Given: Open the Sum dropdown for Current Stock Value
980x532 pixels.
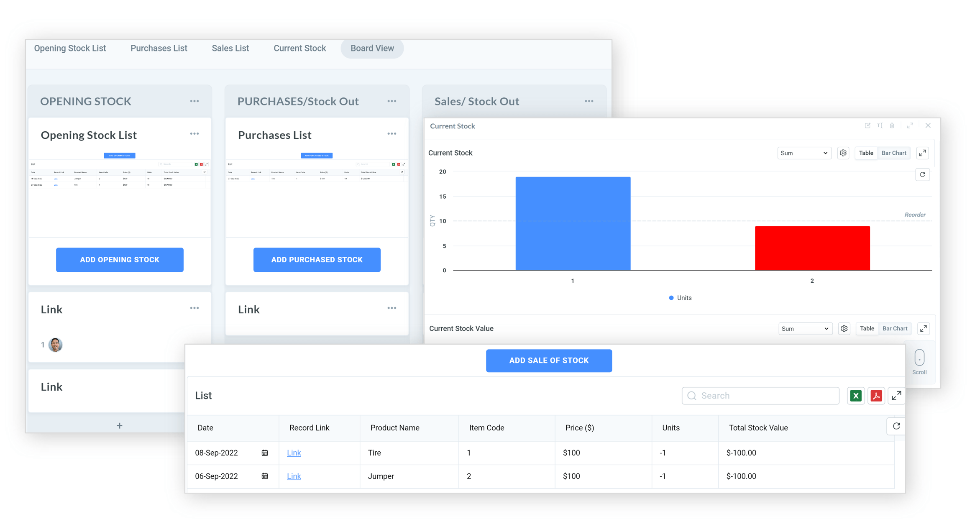Looking at the screenshot, I should tap(805, 328).
